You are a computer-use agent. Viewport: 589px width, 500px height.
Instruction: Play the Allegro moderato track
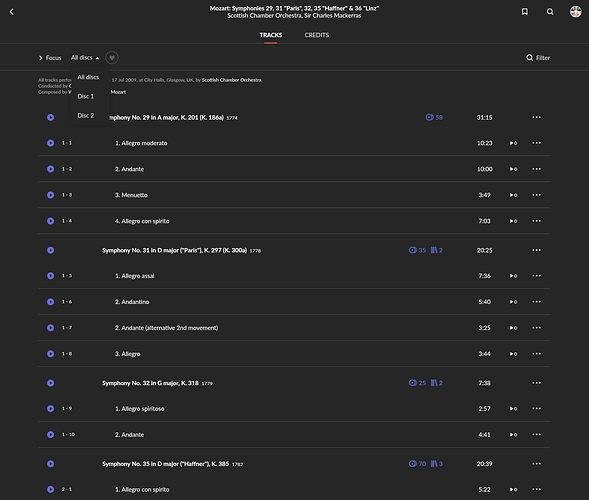point(50,143)
